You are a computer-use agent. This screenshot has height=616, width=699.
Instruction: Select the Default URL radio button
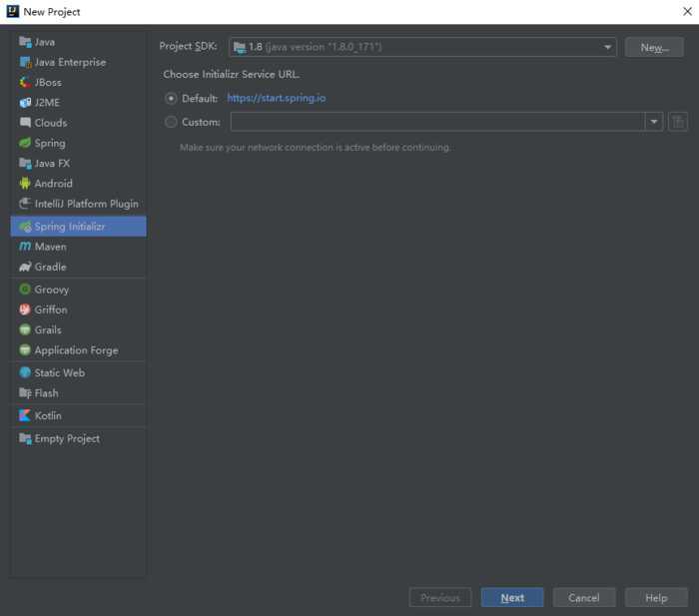[171, 98]
